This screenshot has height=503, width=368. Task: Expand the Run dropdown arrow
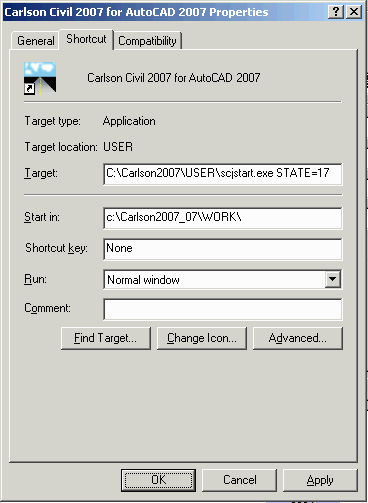(333, 279)
